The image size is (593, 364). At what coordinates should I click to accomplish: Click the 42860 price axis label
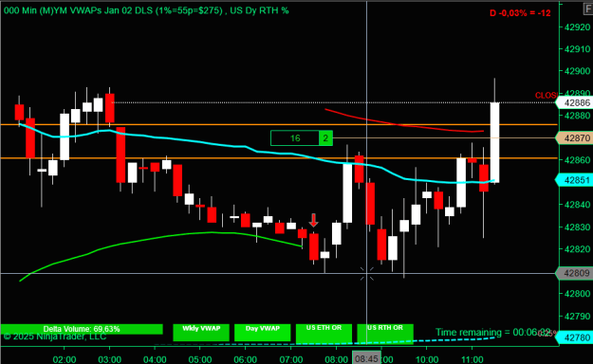577,160
